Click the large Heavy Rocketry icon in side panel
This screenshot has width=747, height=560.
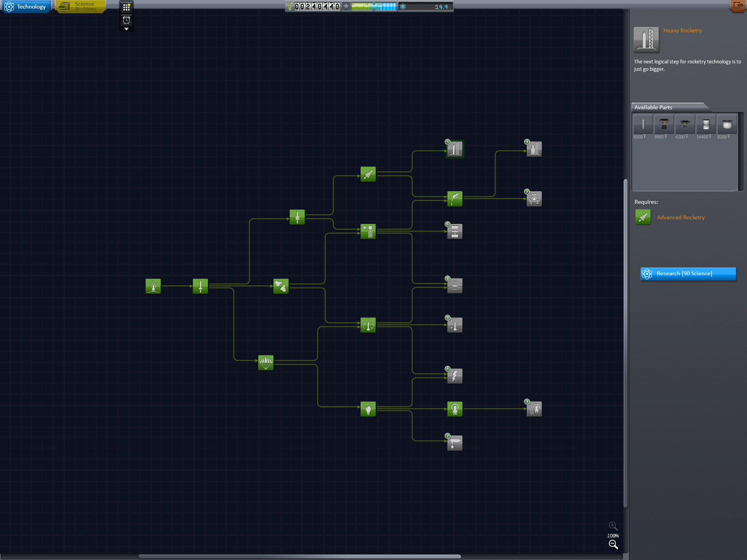pyautogui.click(x=646, y=39)
